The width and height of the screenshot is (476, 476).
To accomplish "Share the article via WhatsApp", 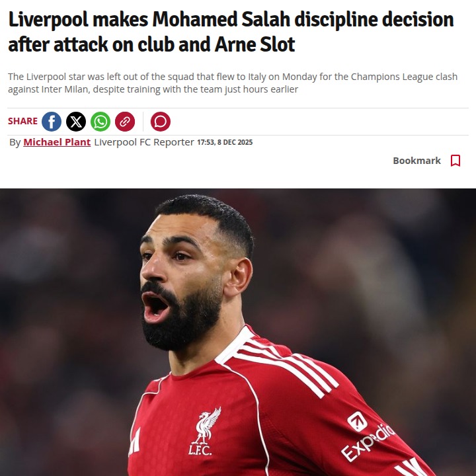I will click(x=100, y=122).
